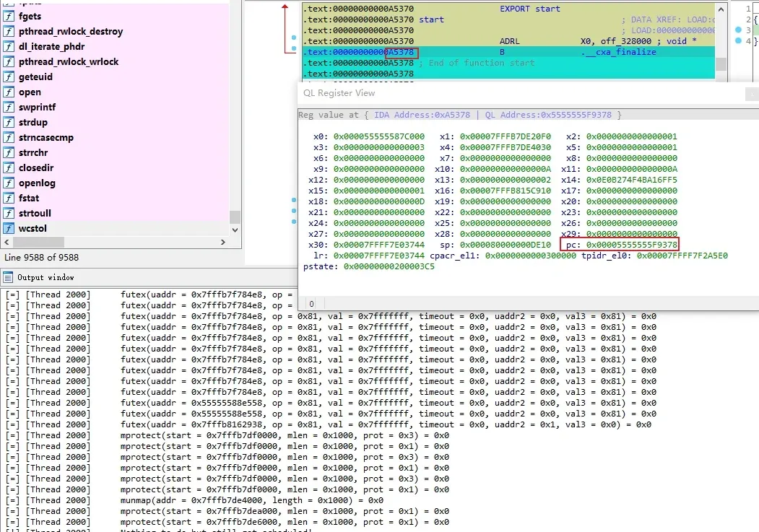Viewport: 759px width, 532px height.
Task: Click the Output window panel icon
Action: click(x=8, y=277)
